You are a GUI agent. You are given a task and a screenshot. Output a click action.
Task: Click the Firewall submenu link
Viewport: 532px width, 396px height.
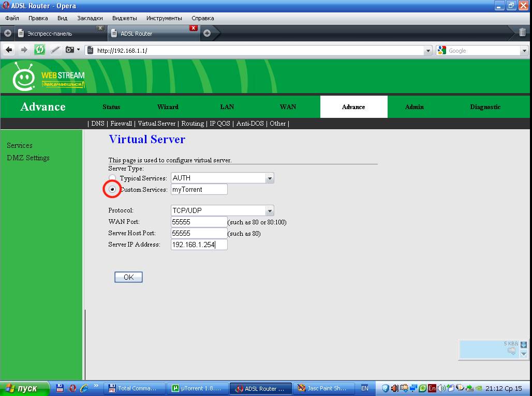pyautogui.click(x=121, y=124)
